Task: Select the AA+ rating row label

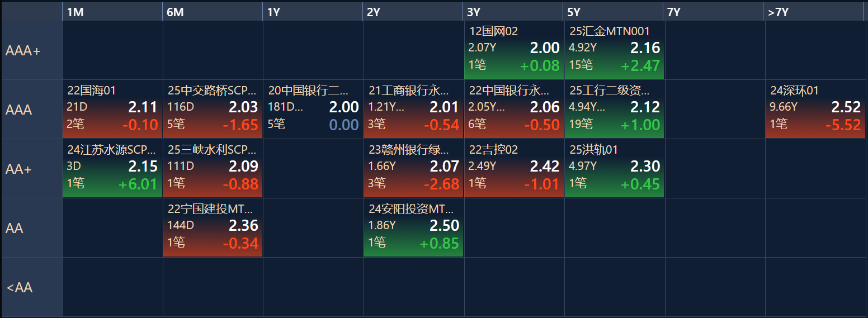Action: click(x=31, y=169)
